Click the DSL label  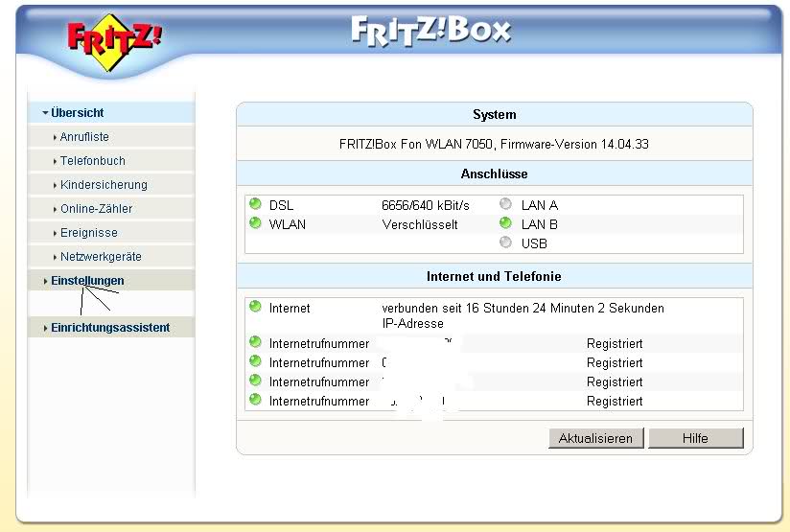(x=281, y=205)
